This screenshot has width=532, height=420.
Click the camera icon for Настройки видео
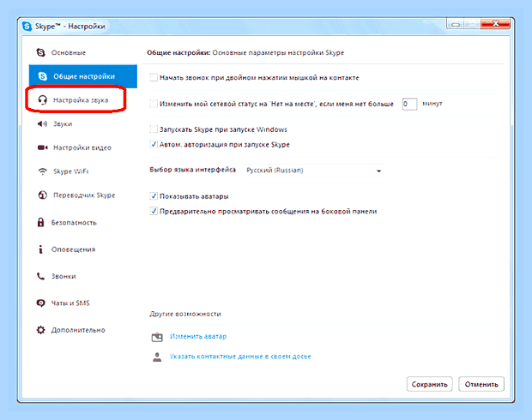[x=42, y=147]
